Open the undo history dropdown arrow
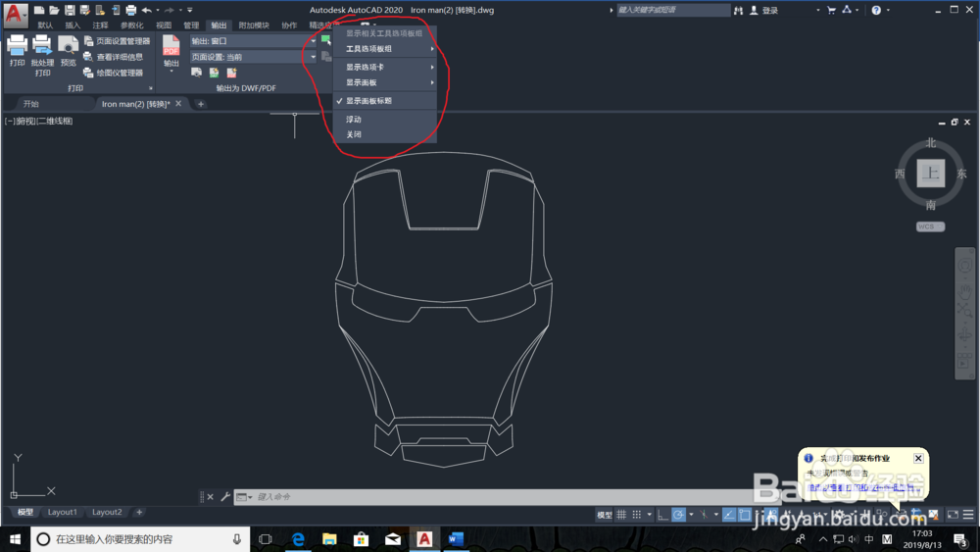The width and height of the screenshot is (980, 552). [x=157, y=10]
